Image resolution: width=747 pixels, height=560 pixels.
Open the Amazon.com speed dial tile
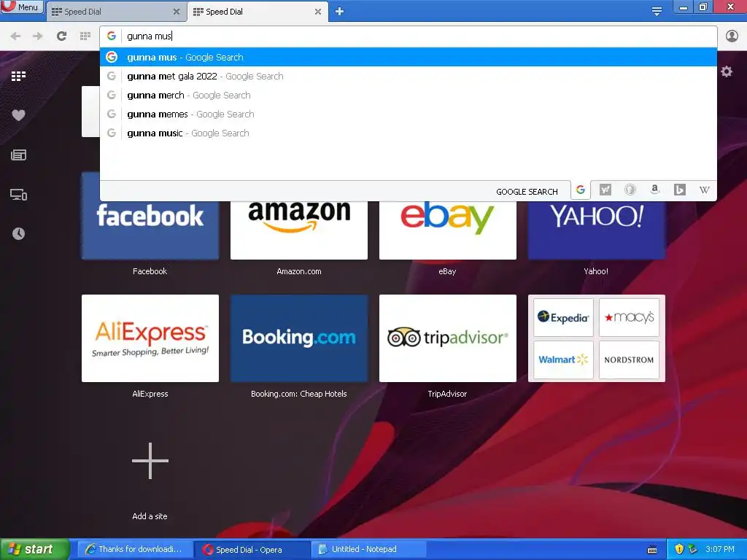298,230
